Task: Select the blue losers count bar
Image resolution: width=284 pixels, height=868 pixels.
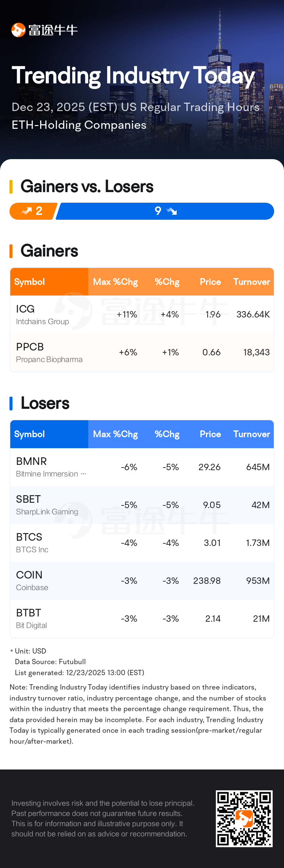Action: pos(165,211)
